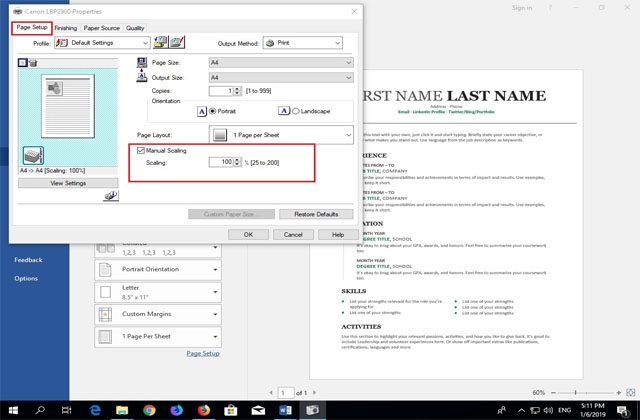Image resolution: width=640 pixels, height=420 pixels.
Task: Open the Page Size dropdown
Action: [x=280, y=63]
